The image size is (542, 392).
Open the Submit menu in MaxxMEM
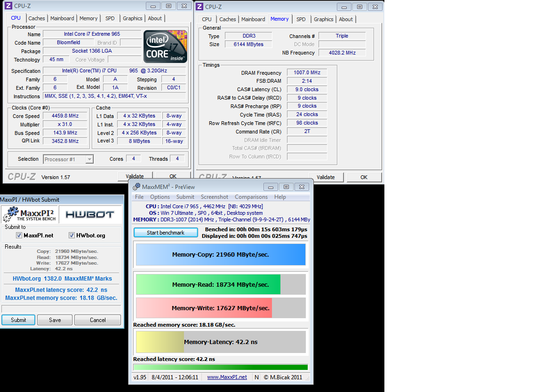click(185, 197)
